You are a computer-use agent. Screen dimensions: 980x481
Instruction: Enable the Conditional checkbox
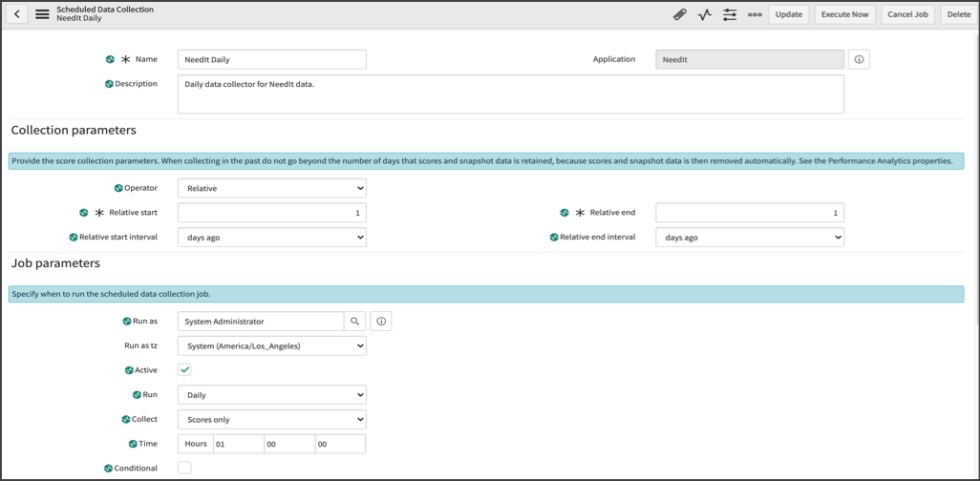tap(184, 468)
